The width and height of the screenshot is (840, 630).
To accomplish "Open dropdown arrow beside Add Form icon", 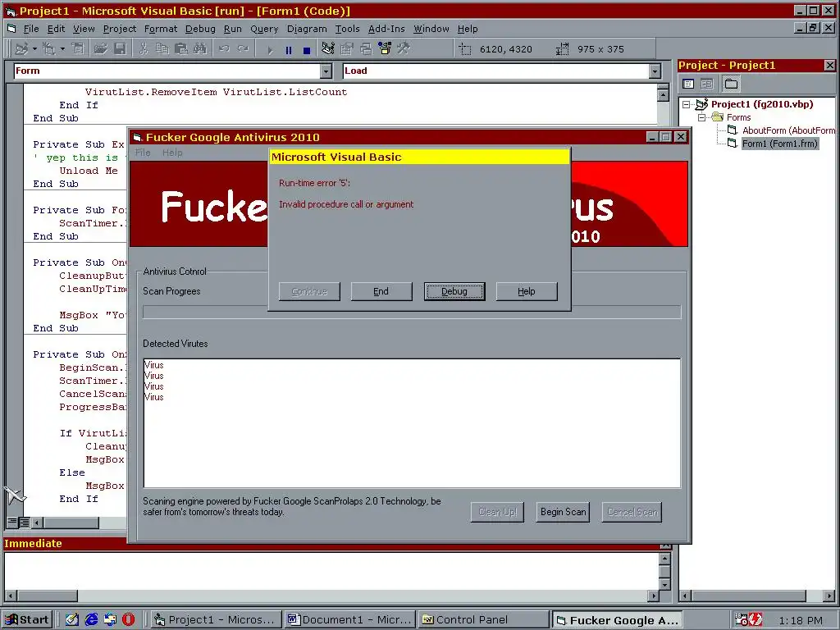I will point(62,49).
